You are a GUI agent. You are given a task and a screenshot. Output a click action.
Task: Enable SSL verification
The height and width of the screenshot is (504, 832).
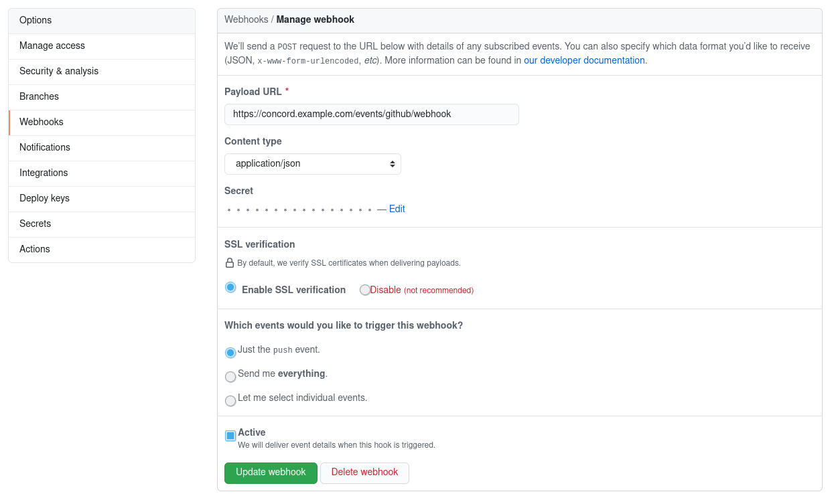(230, 286)
